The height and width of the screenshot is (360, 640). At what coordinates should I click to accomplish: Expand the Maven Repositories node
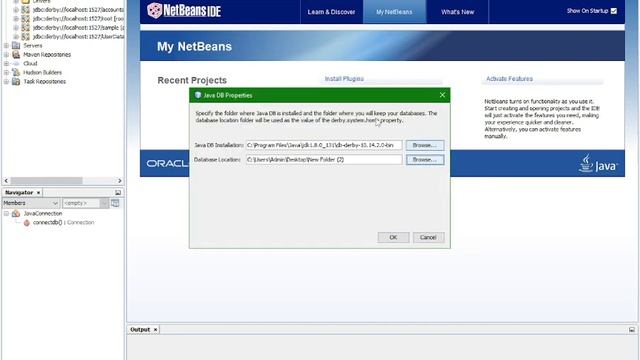(6, 54)
